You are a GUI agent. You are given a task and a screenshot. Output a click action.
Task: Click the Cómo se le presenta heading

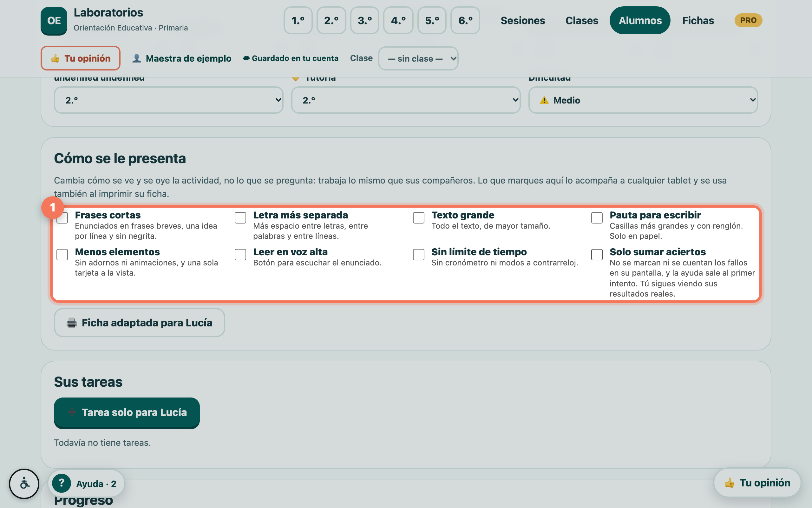point(120,158)
